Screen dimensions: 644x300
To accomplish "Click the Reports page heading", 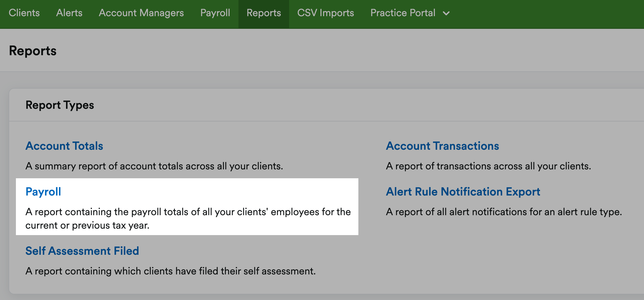I will pos(33,51).
